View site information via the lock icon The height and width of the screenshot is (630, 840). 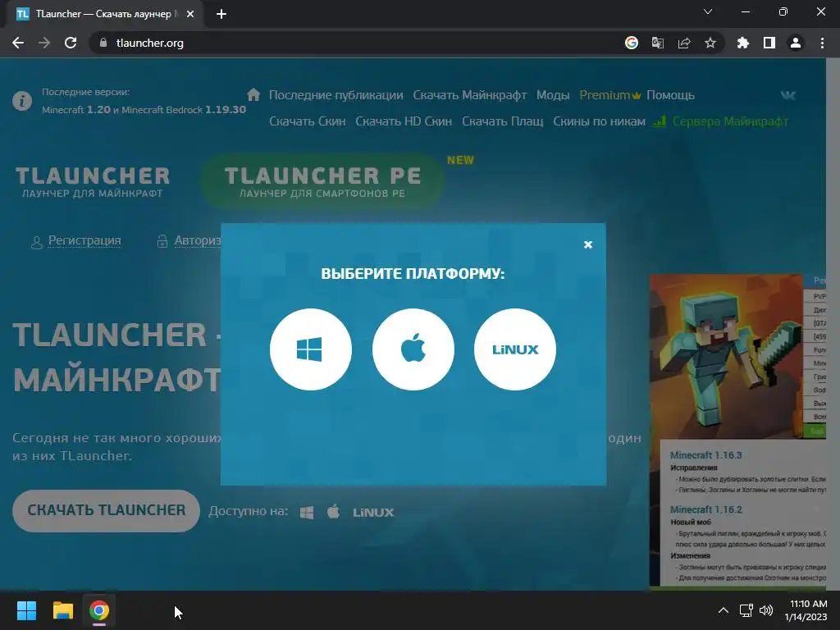[x=103, y=43]
